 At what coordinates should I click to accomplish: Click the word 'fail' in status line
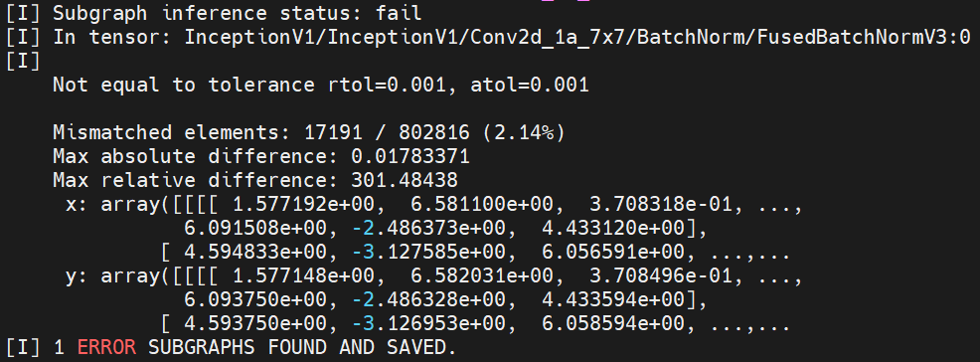coord(399,13)
